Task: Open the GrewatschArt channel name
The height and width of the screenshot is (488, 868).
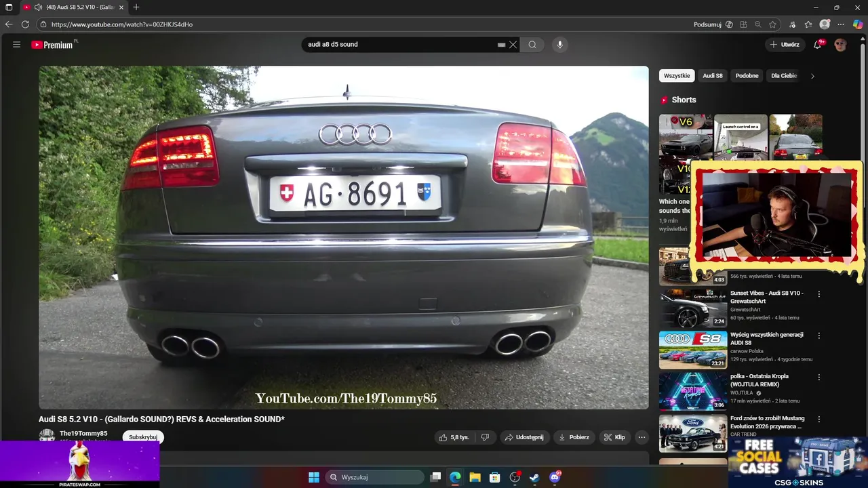Action: coord(745,310)
